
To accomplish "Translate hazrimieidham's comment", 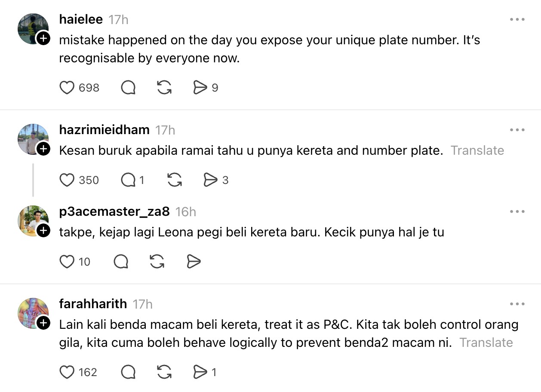I will coord(477,150).
